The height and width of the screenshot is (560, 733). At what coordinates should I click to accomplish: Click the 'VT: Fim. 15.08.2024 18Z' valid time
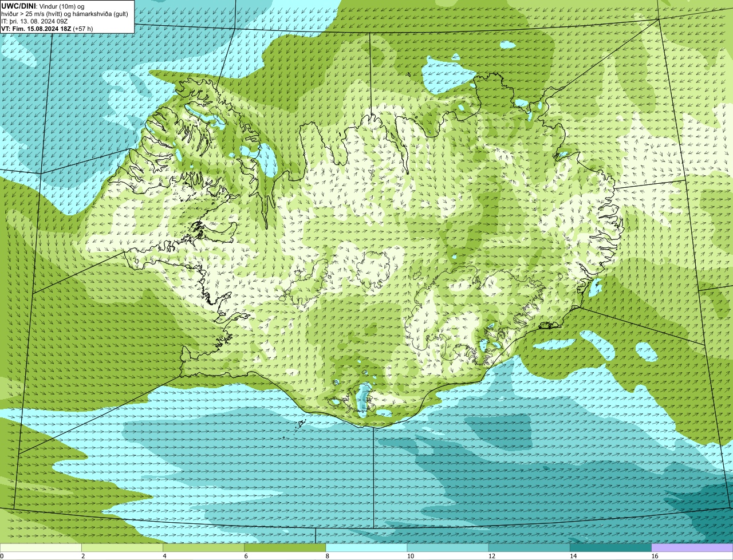pyautogui.click(x=36, y=28)
